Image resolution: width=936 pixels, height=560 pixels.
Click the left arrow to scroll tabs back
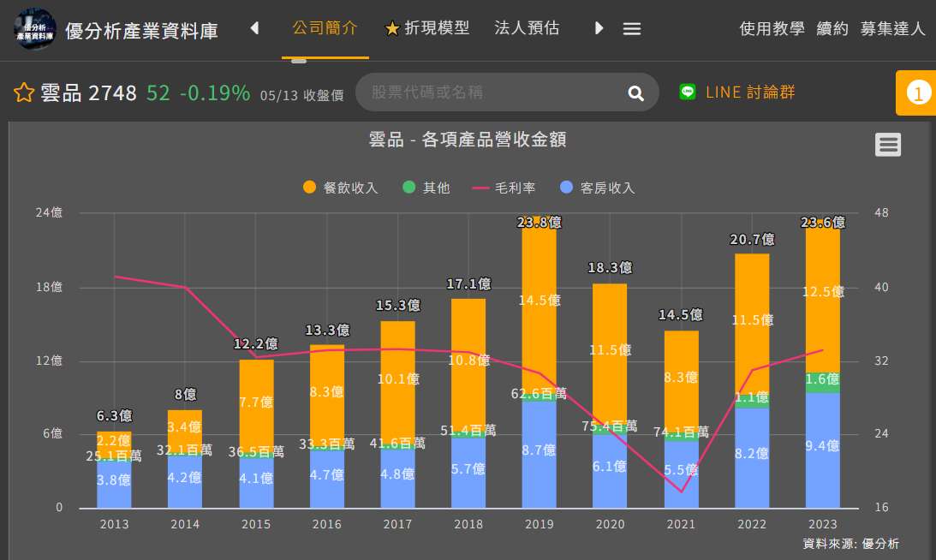[x=254, y=28]
